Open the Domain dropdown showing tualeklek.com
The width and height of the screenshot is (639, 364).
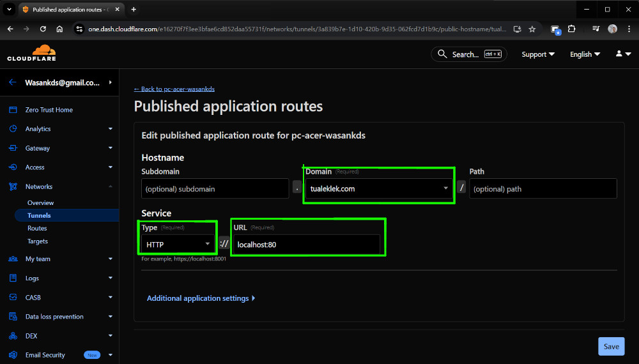[x=378, y=188]
